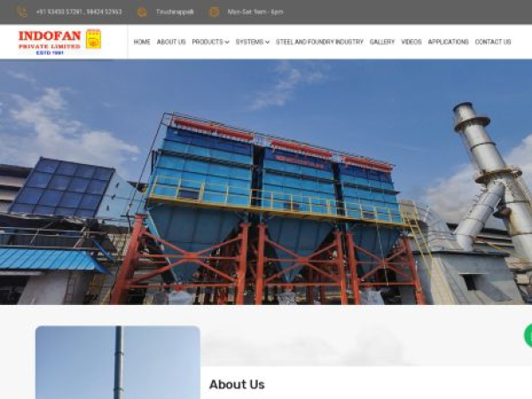
Task: Navigate to Applications page
Action: (x=448, y=42)
